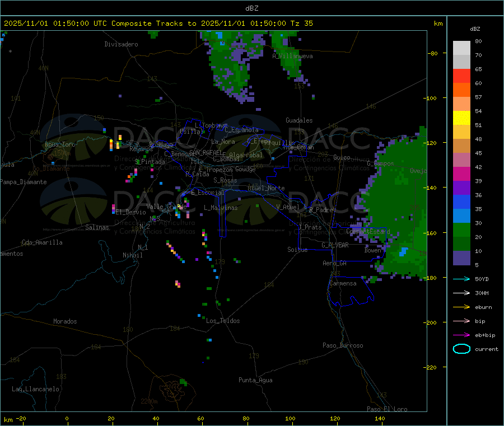This screenshot has height=426, width=504.
Task: Click the Lag.Llancanelo map label
Action: (x=35, y=389)
